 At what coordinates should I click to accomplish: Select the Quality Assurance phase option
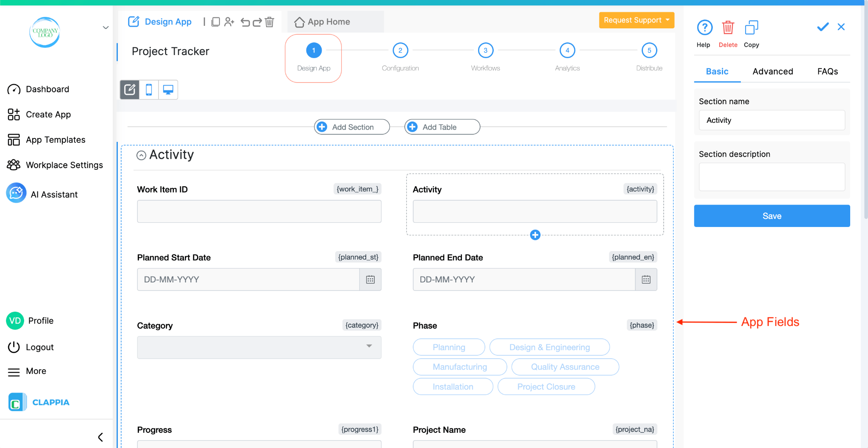(565, 367)
